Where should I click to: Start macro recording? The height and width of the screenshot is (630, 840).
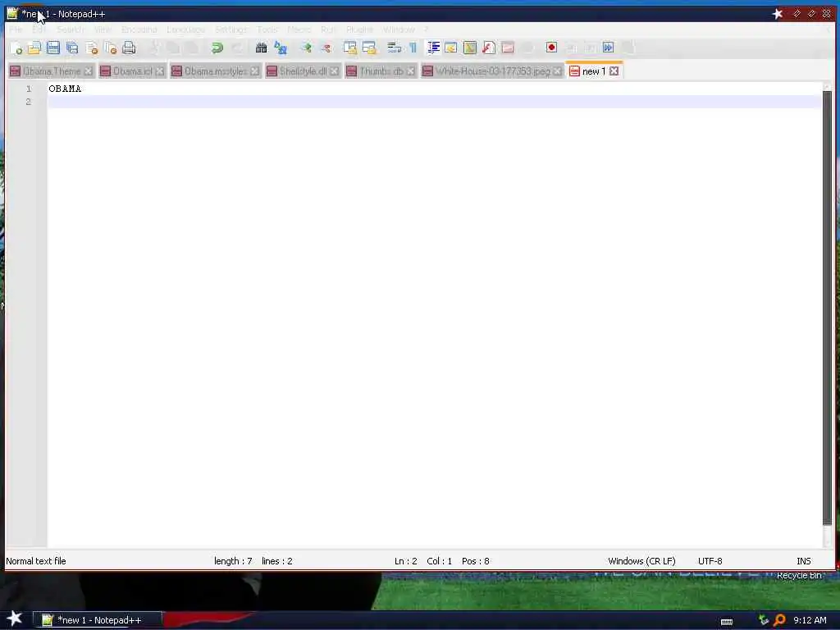click(x=551, y=48)
